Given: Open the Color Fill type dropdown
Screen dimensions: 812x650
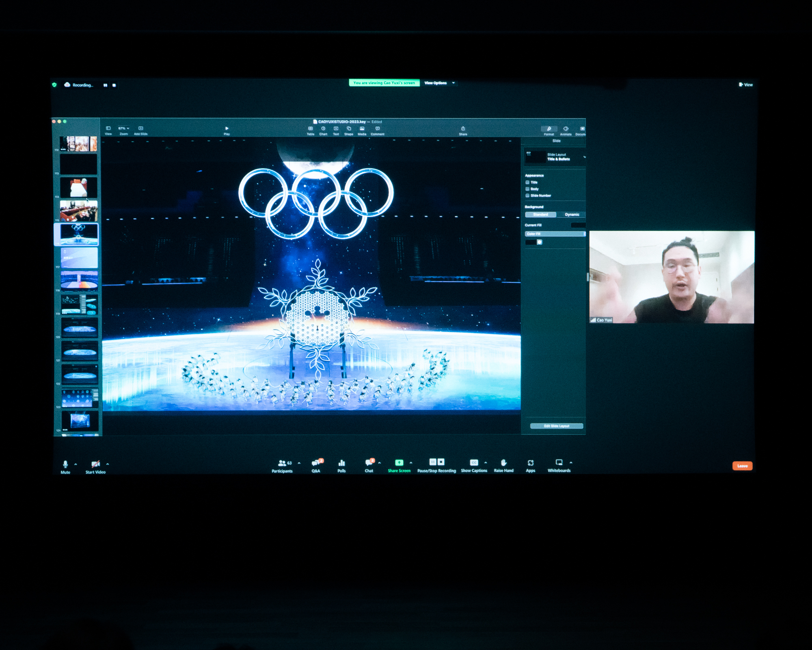Looking at the screenshot, I should click(555, 234).
